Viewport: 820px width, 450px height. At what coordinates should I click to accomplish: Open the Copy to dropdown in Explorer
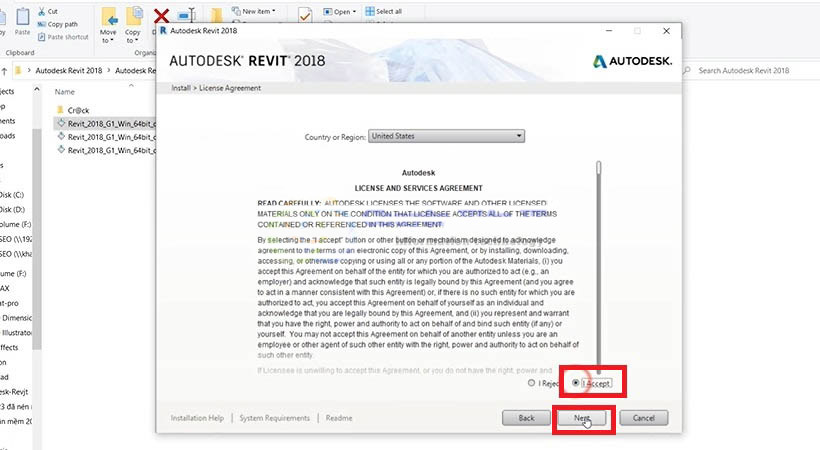click(x=133, y=26)
